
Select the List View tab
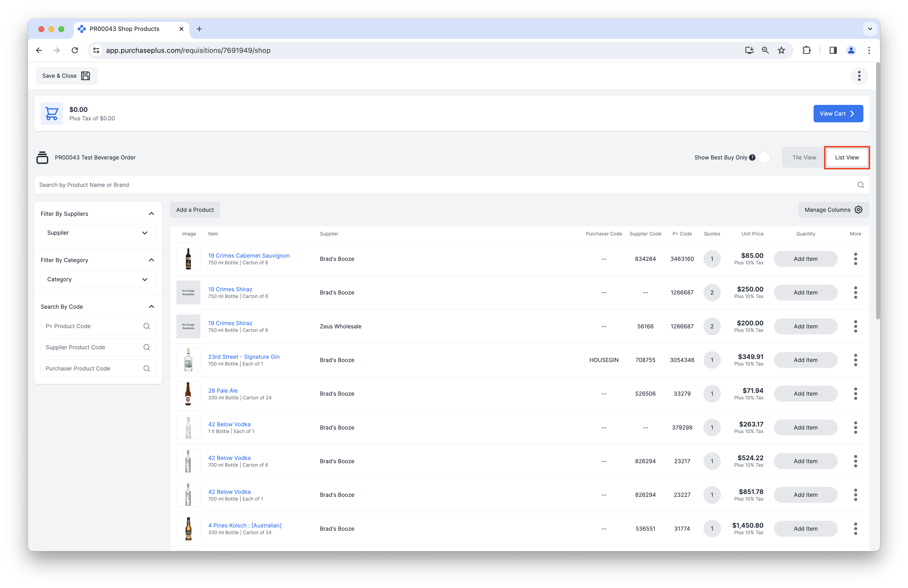[x=846, y=157]
